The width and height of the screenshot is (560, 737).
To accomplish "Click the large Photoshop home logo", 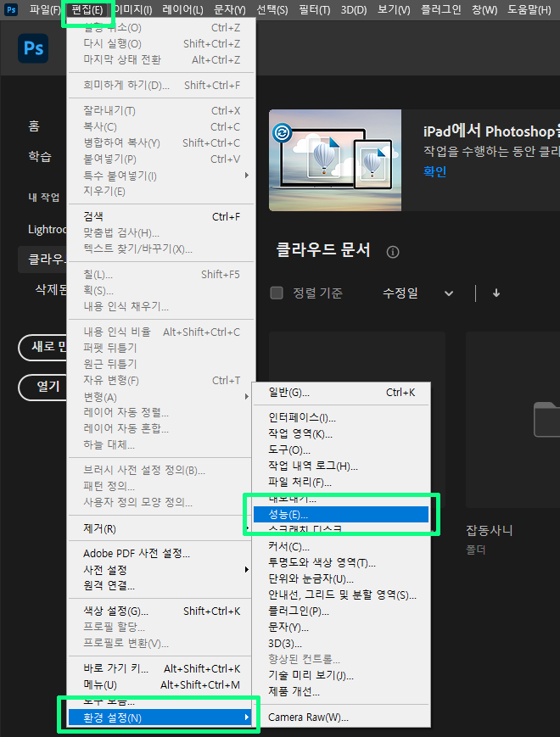I will (33, 48).
